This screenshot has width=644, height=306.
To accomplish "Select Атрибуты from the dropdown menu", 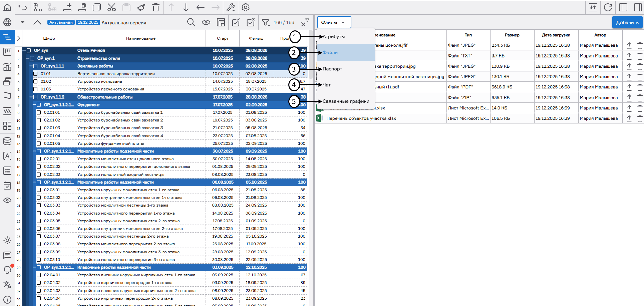I will click(x=334, y=37).
